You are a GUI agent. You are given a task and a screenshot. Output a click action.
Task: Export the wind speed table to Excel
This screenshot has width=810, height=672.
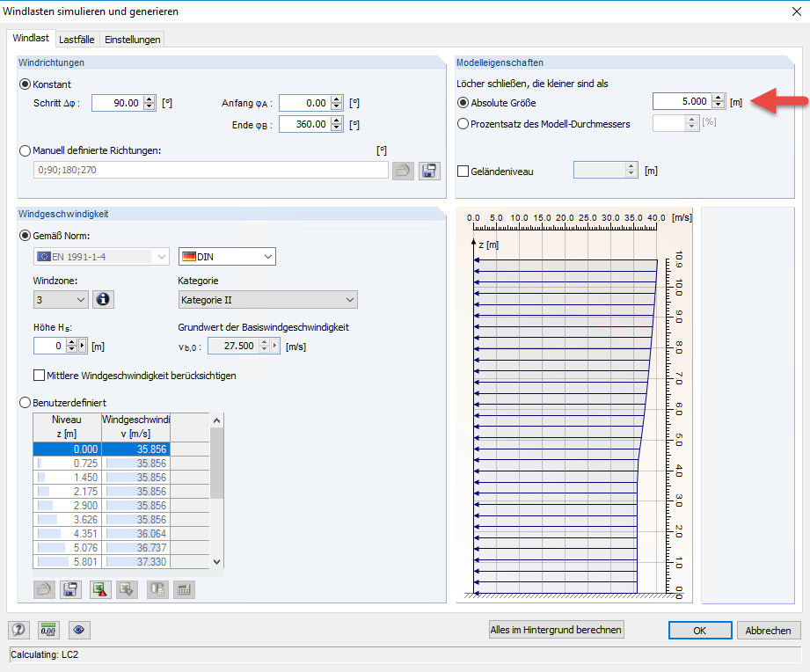(99, 589)
